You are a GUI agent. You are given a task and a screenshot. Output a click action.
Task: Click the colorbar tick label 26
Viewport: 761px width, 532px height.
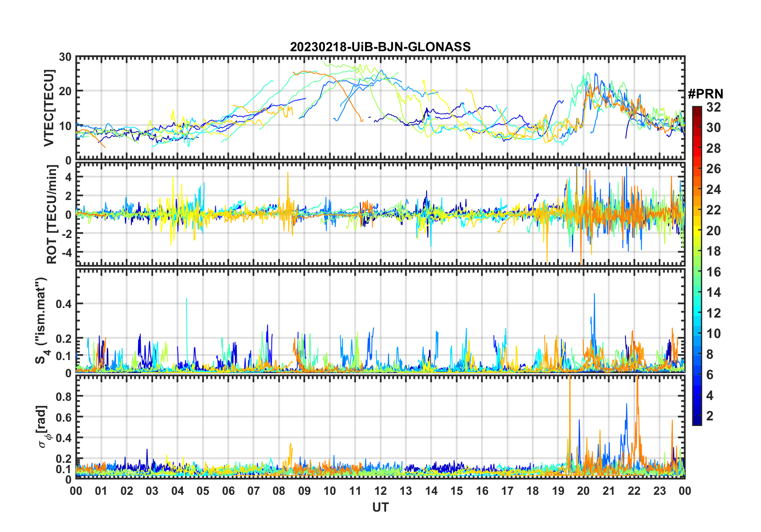(713, 169)
